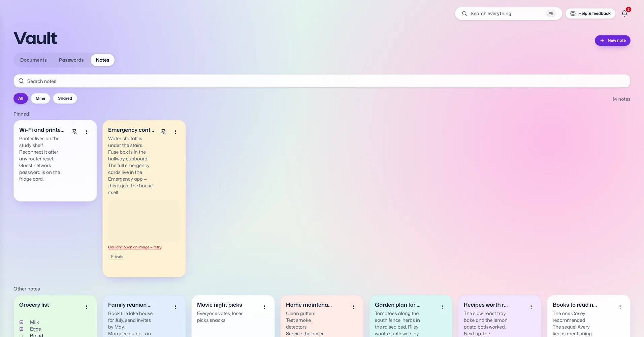The height and width of the screenshot is (337, 644).
Task: Open the Emergency contacts note title
Action: coord(131,130)
